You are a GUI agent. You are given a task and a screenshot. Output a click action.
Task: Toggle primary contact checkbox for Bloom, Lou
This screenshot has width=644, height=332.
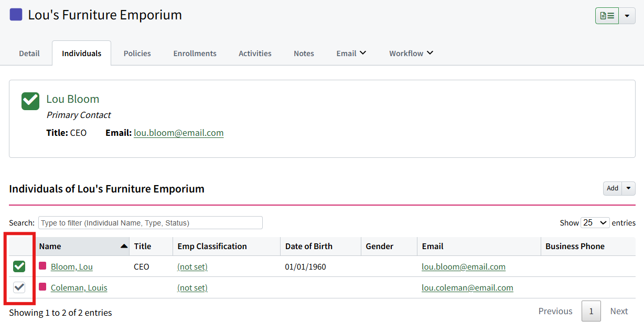coord(19,266)
